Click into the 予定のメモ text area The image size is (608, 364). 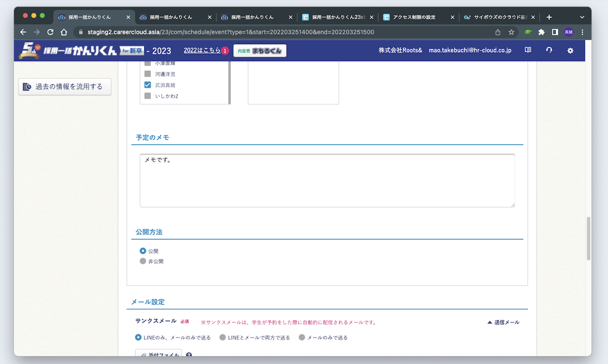point(327,180)
